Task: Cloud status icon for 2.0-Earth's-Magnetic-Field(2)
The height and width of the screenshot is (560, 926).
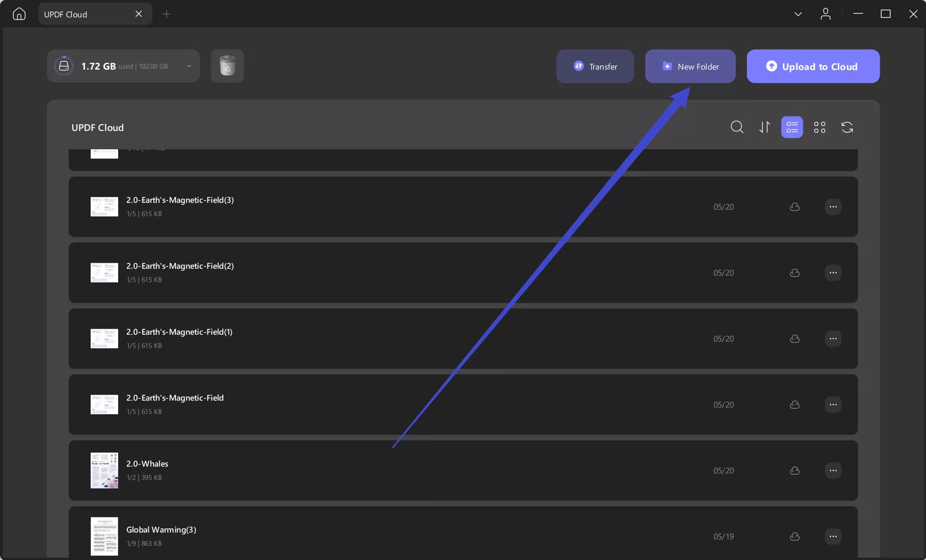Action: pyautogui.click(x=795, y=273)
